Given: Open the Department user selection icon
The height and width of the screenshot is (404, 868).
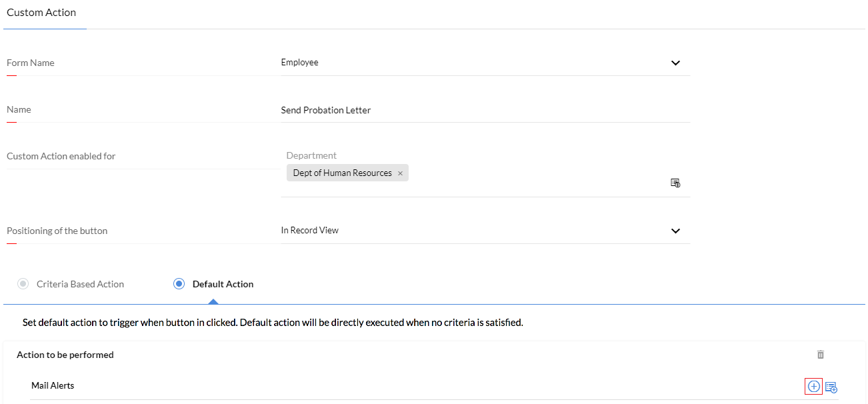Looking at the screenshot, I should pos(675,183).
